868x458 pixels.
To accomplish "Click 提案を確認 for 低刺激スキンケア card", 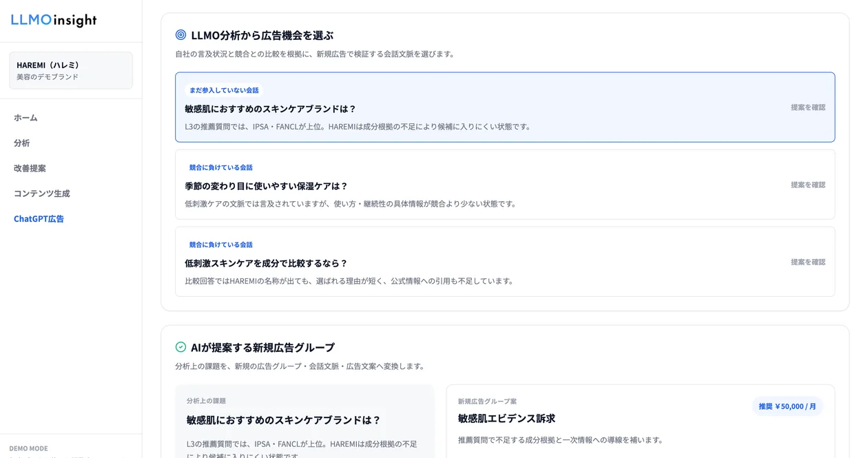I will [808, 262].
